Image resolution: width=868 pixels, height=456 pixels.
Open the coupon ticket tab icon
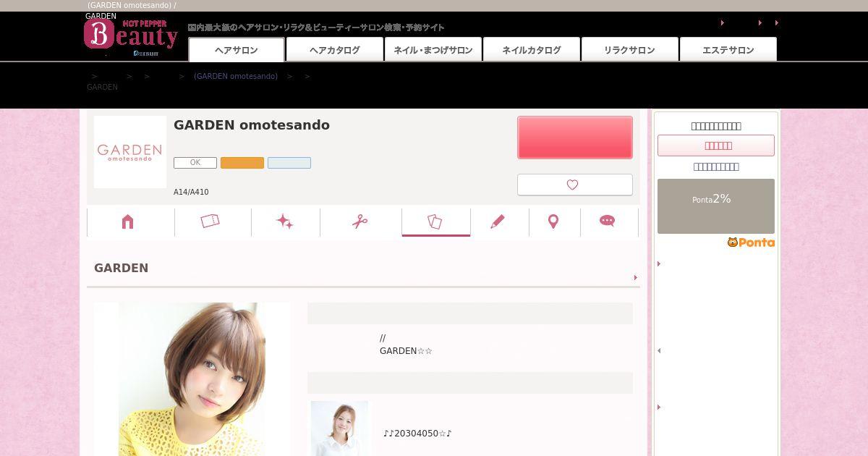(x=210, y=221)
